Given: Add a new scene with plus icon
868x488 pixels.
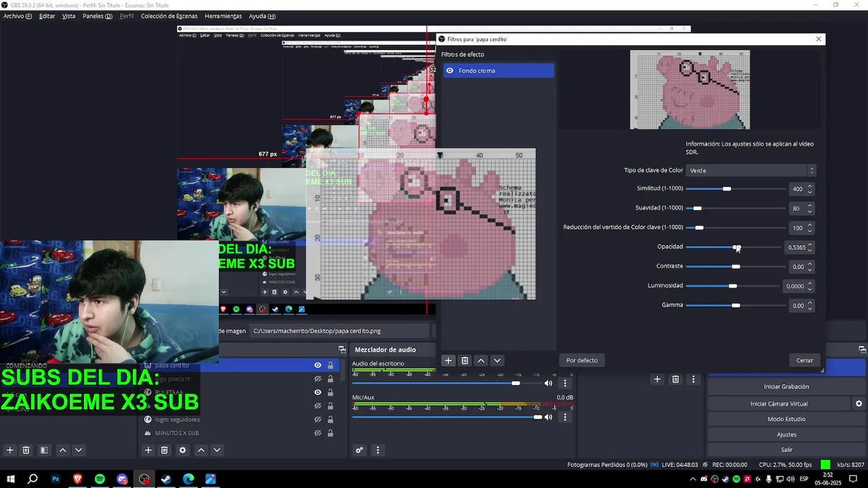Looking at the screenshot, I should 9,450.
